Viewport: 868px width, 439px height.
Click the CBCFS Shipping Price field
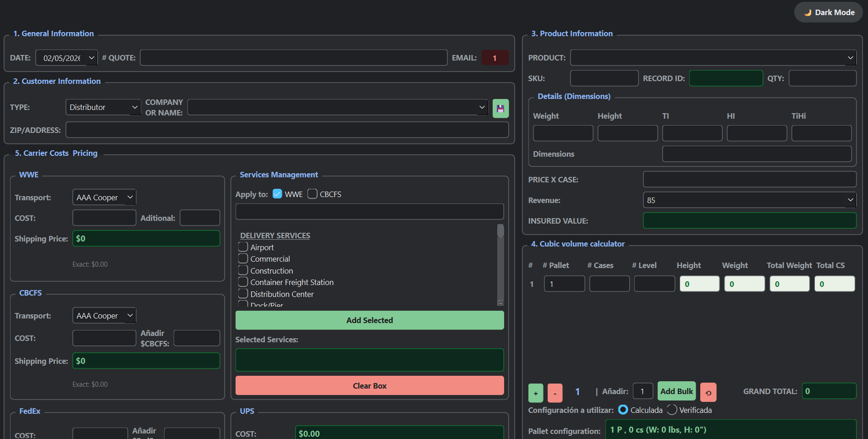pyautogui.click(x=146, y=361)
